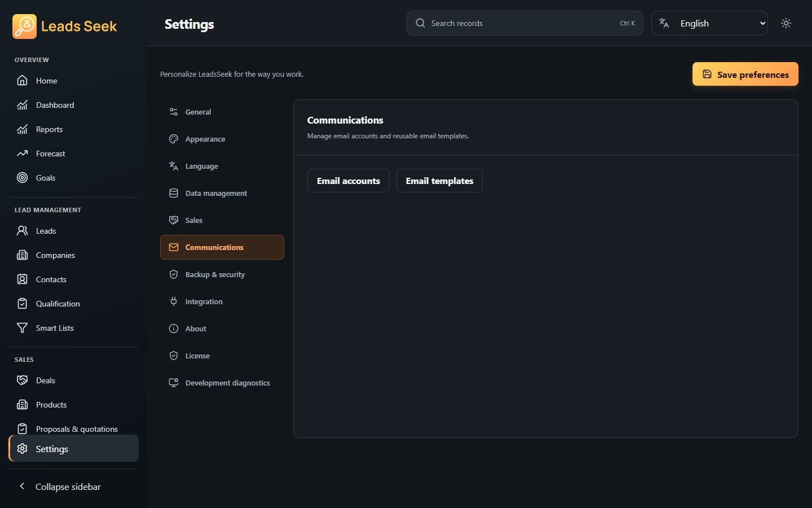Click the Sales handshake icon in settings
Screen dimensions: 812x508
174,220
